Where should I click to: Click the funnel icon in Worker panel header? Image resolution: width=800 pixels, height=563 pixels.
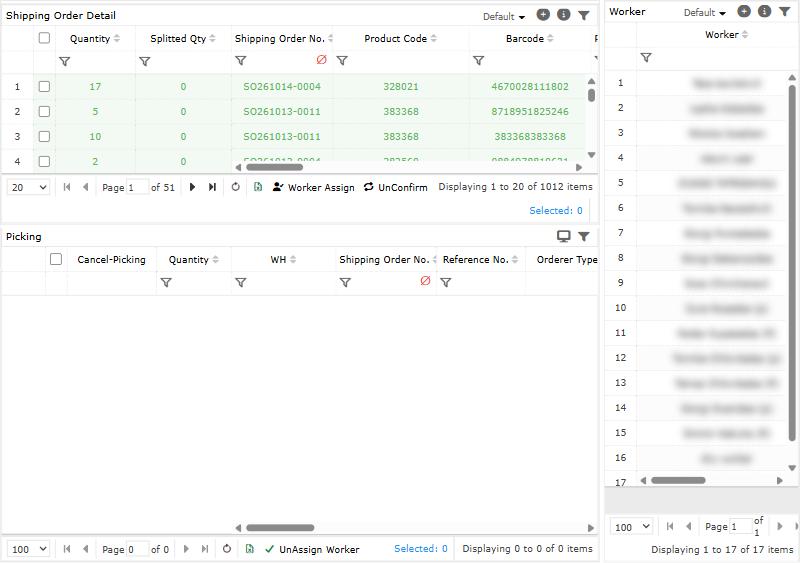(x=785, y=11)
